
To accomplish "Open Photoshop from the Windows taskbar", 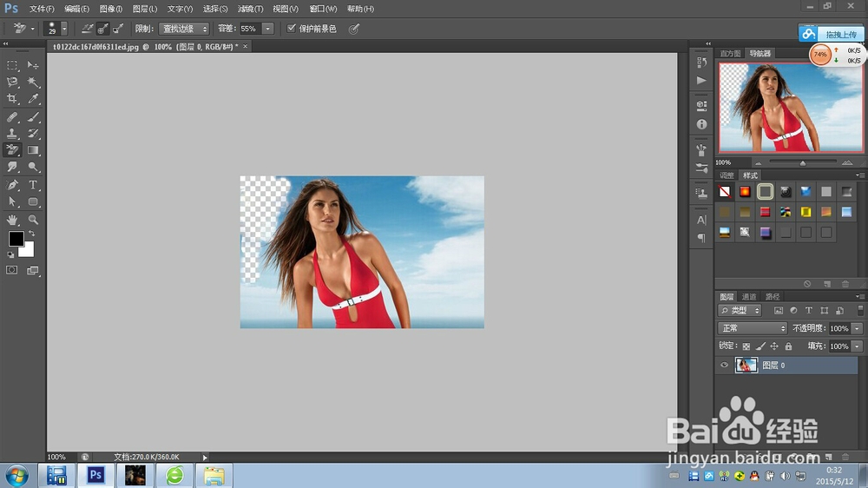I will [x=95, y=475].
